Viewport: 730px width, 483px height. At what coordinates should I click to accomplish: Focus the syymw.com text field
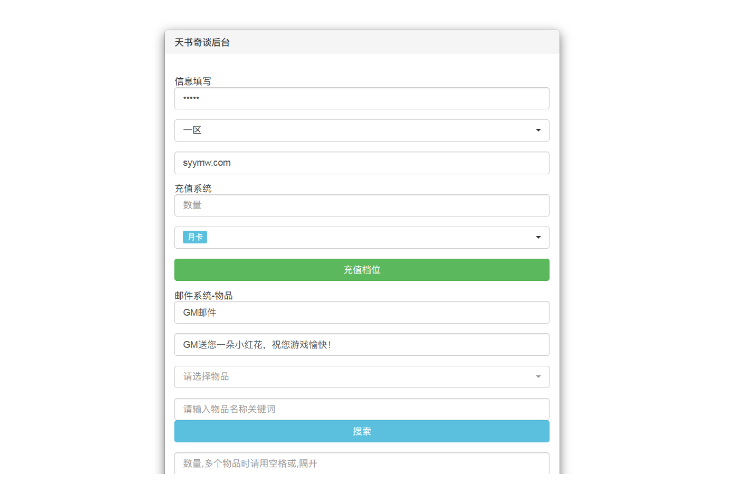click(x=361, y=162)
